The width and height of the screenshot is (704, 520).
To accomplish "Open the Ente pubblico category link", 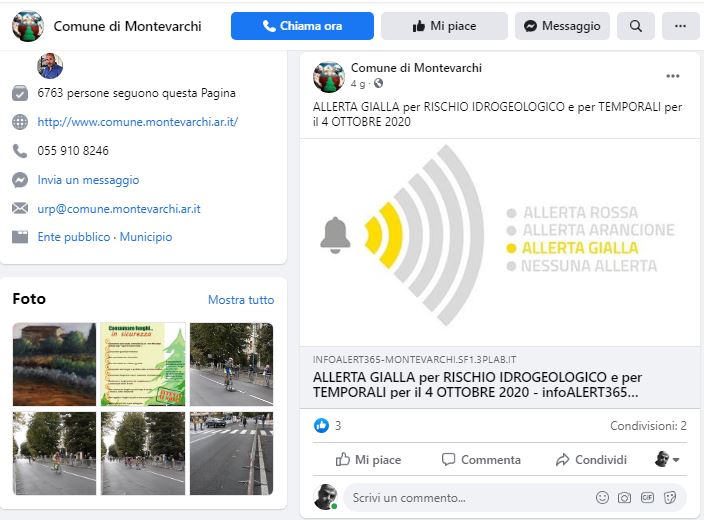I will (x=74, y=237).
